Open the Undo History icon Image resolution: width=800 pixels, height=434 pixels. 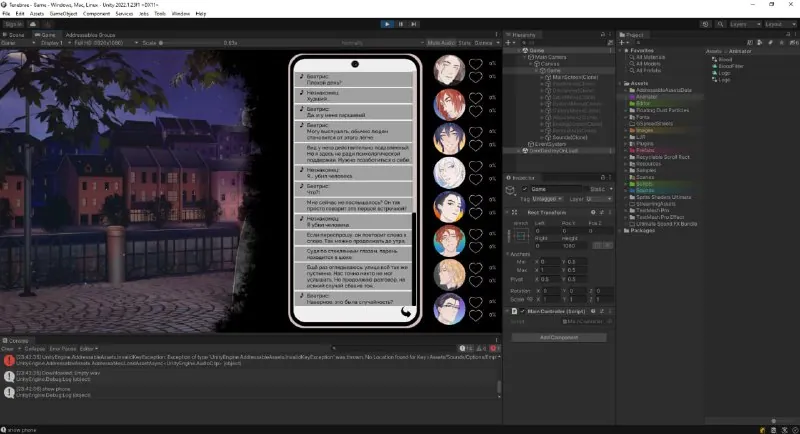point(705,24)
